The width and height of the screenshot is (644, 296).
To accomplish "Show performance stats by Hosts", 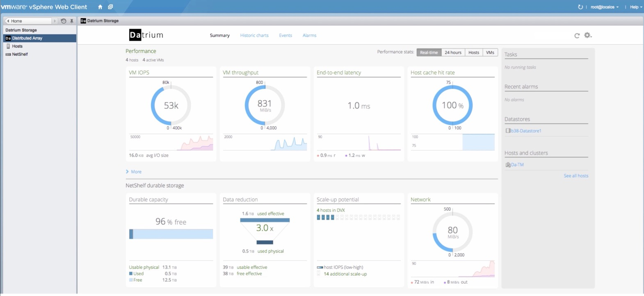I will (x=474, y=52).
